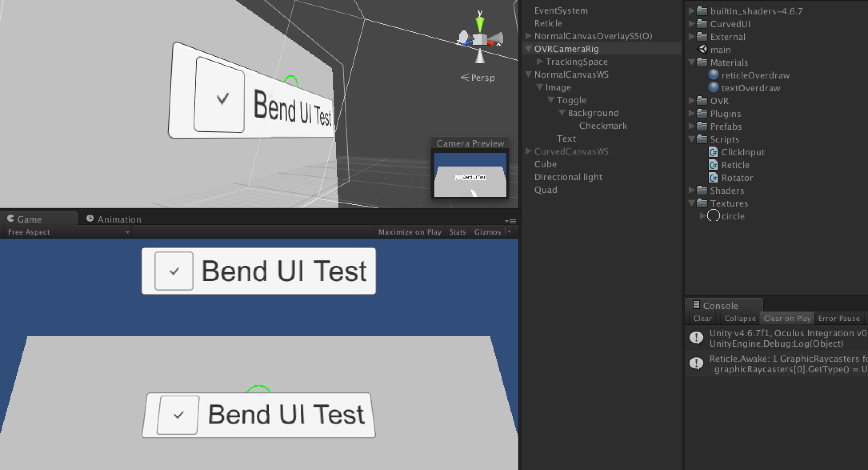Screen dimensions: 868x470
Task: Expand TrackingSpace in Hierarchy
Action: 540,61
